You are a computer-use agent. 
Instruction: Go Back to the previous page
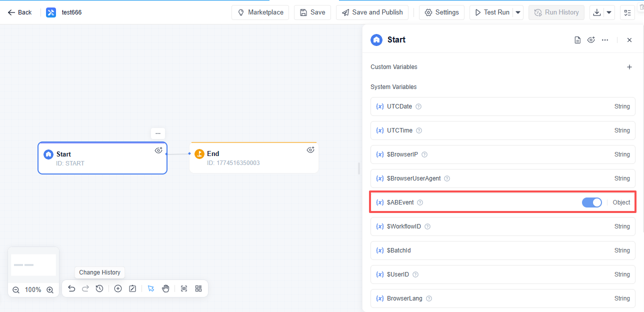point(20,12)
